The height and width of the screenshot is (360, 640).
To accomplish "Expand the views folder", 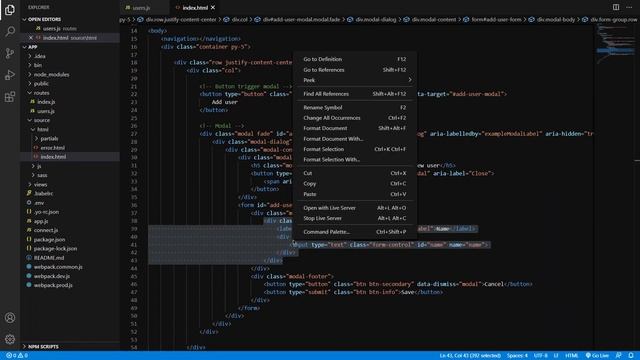I will pos(40,184).
